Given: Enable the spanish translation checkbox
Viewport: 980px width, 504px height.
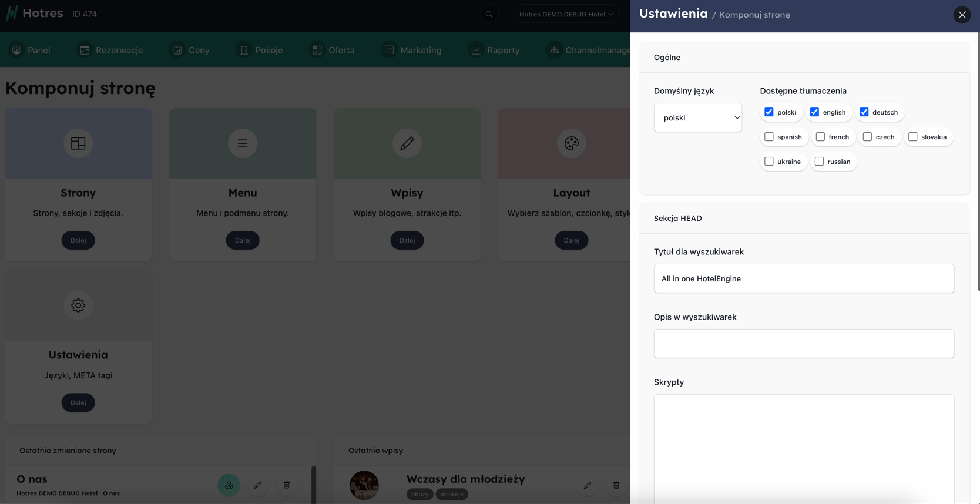Looking at the screenshot, I should pyautogui.click(x=768, y=137).
